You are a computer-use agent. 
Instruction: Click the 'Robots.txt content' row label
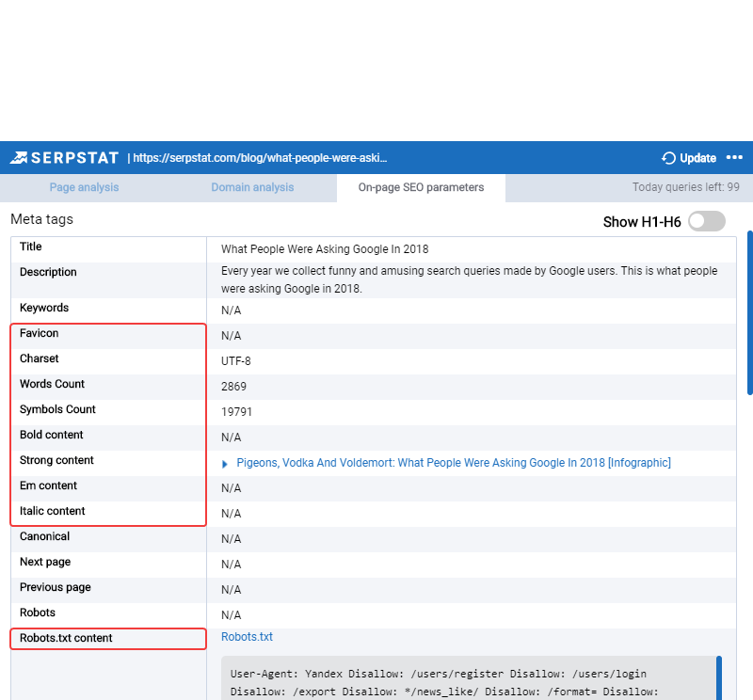tap(66, 638)
